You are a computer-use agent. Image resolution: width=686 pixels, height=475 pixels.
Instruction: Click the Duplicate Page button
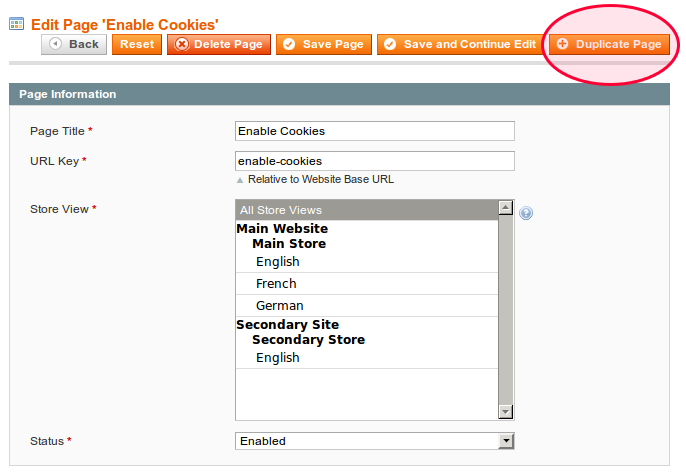(x=609, y=44)
